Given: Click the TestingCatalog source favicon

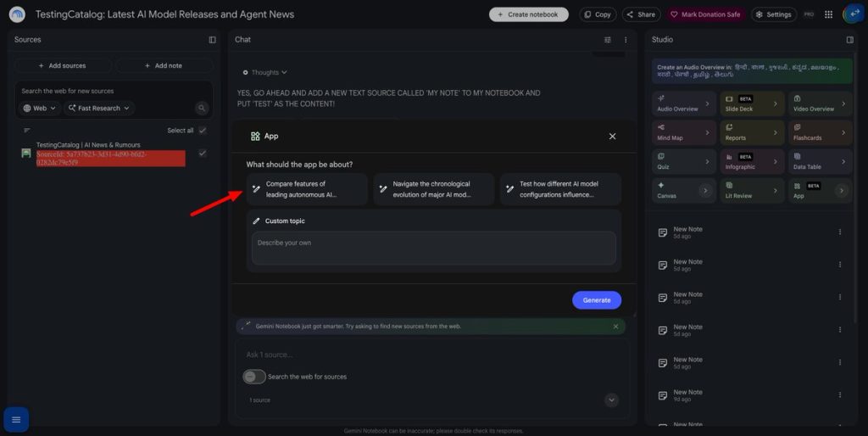Looking at the screenshot, I should 26,153.
